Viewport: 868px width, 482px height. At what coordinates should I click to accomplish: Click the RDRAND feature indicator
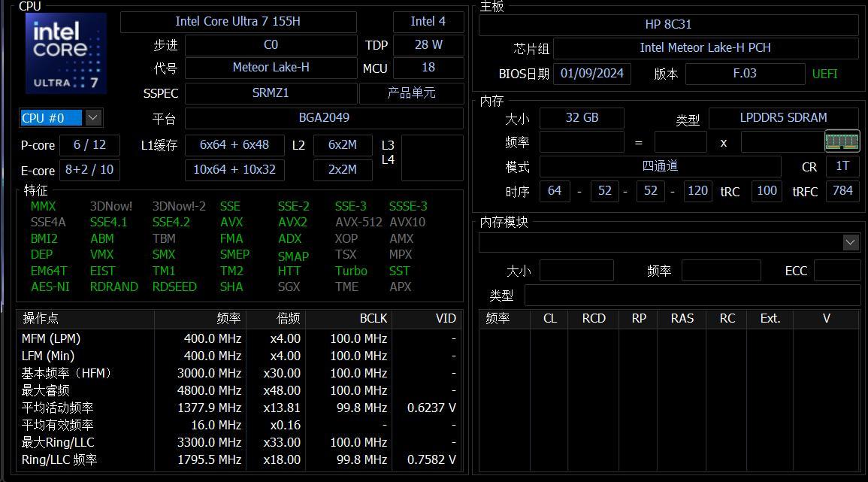(x=113, y=286)
